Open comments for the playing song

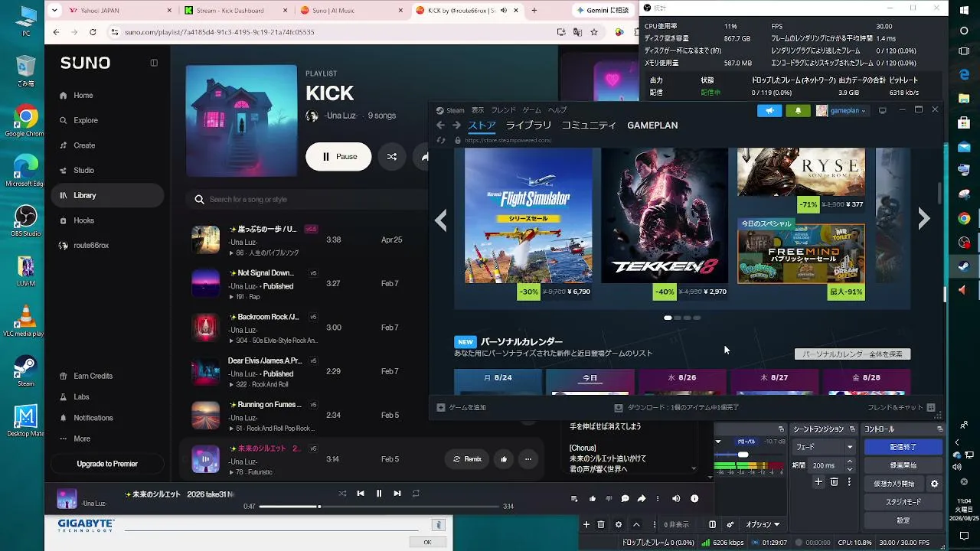pos(625,499)
